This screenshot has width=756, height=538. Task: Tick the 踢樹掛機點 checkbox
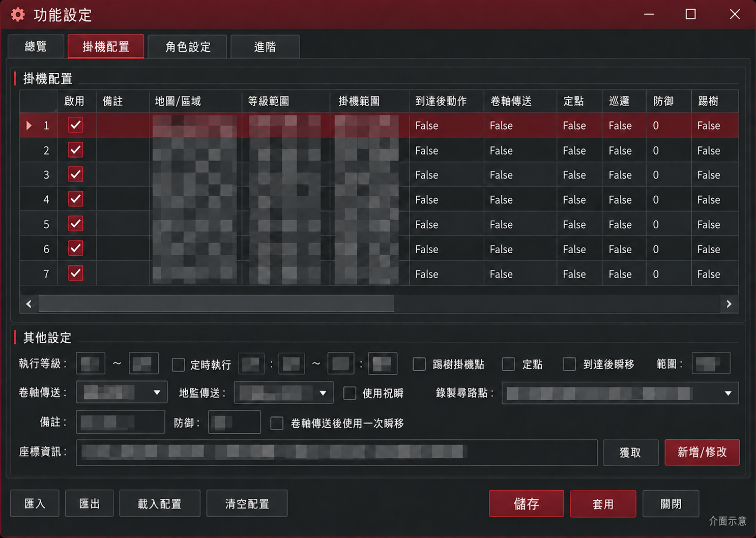pos(419,364)
